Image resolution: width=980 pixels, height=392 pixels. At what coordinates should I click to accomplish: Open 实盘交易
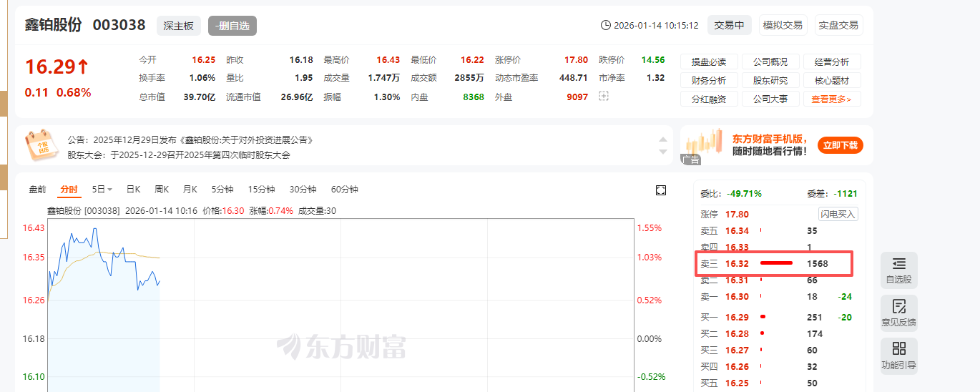point(838,25)
